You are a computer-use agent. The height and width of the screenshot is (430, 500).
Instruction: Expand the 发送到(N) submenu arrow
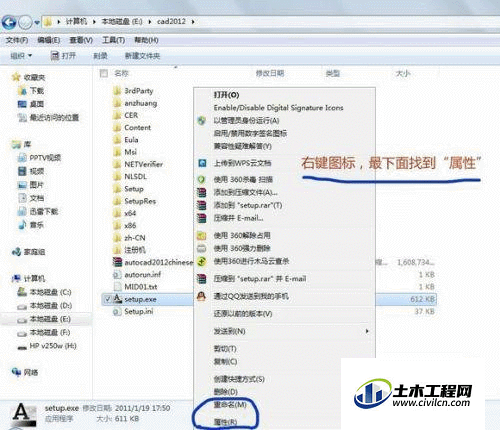(x=367, y=331)
